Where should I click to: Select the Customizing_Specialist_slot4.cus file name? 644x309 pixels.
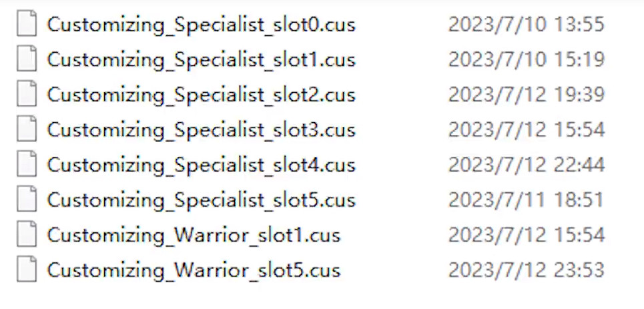tap(201, 166)
